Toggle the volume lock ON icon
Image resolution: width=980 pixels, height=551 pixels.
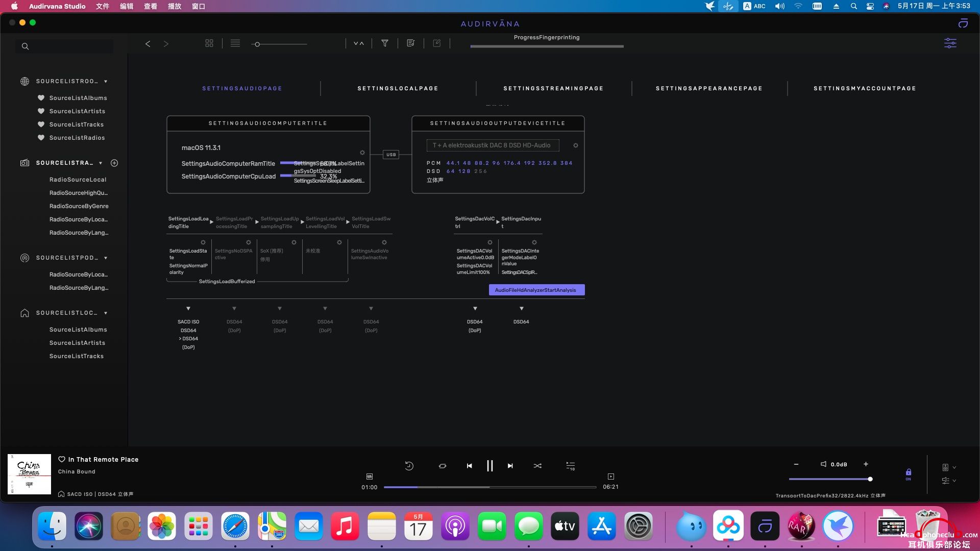click(x=909, y=474)
